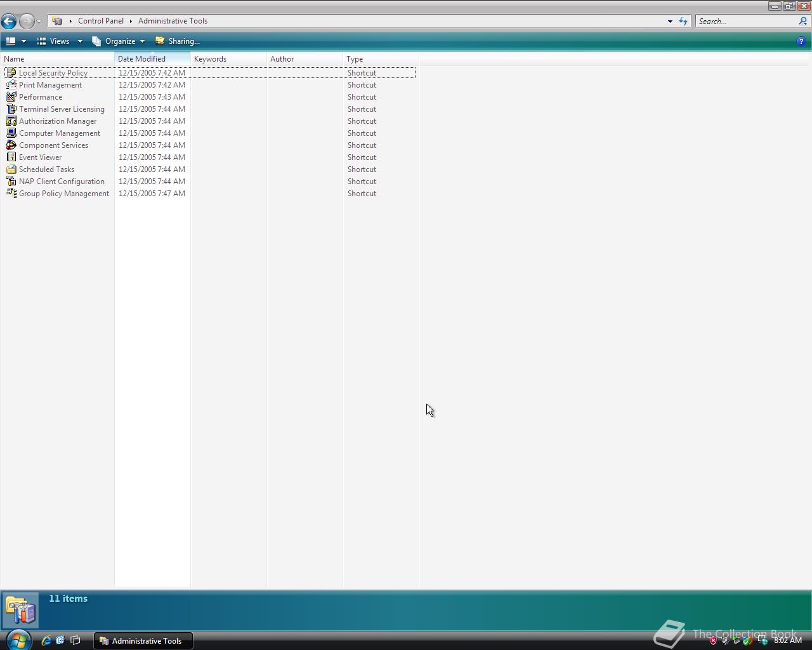Select the Group Policy Management icon
Screen dimensions: 812x650
coord(11,194)
